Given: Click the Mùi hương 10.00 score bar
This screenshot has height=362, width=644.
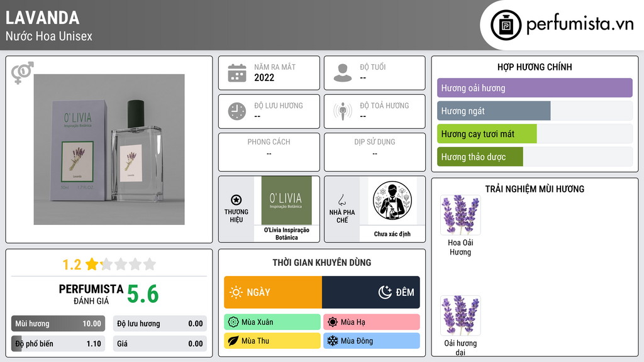Looking at the screenshot, I should (x=58, y=324).
